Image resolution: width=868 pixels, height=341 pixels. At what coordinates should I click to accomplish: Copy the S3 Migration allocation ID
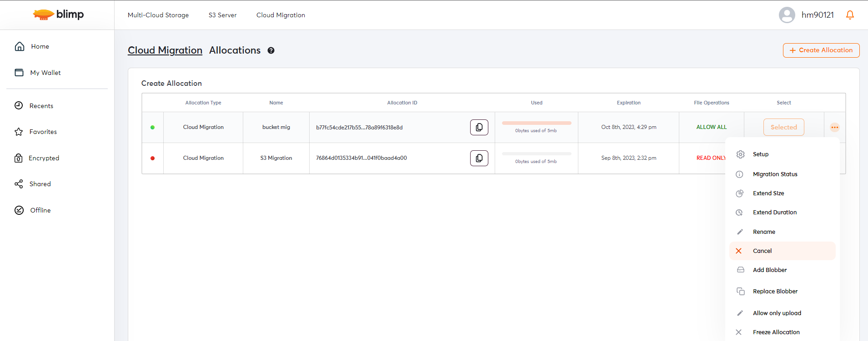tap(479, 158)
